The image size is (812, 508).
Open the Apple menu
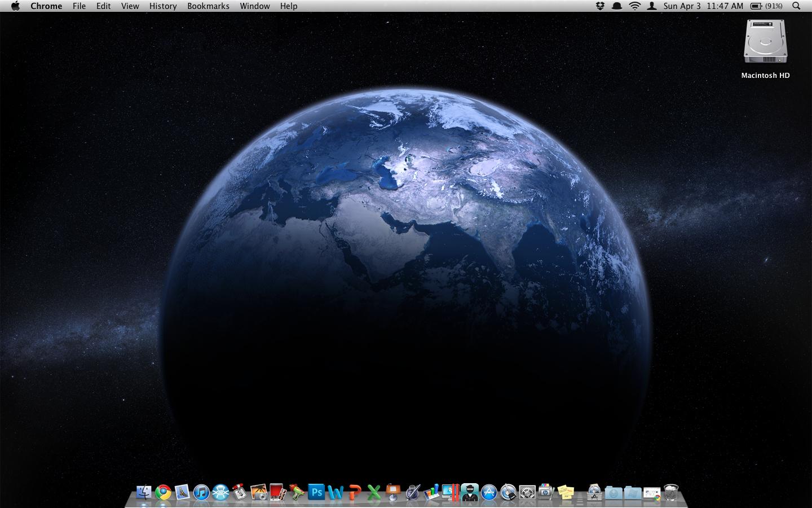pyautogui.click(x=15, y=6)
